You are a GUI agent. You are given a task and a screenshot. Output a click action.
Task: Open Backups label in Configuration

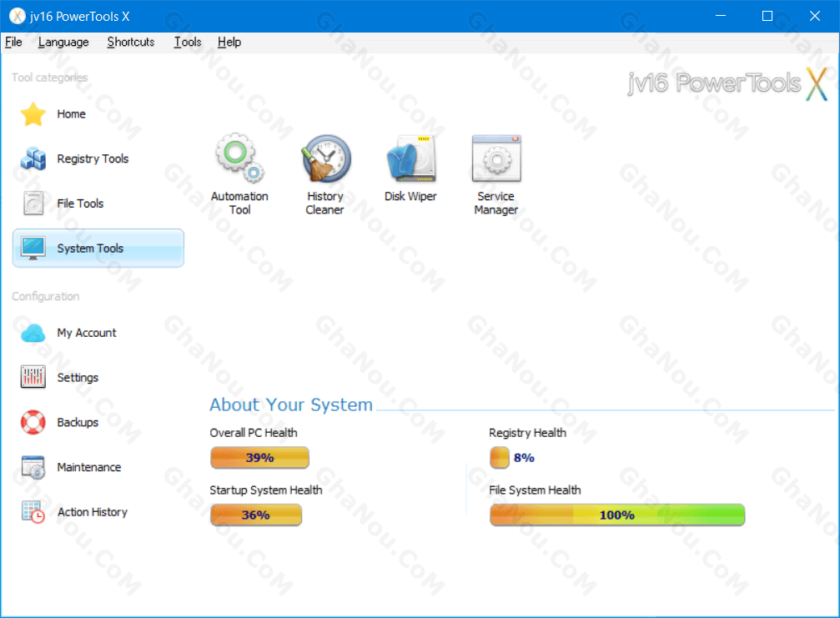[x=78, y=423]
